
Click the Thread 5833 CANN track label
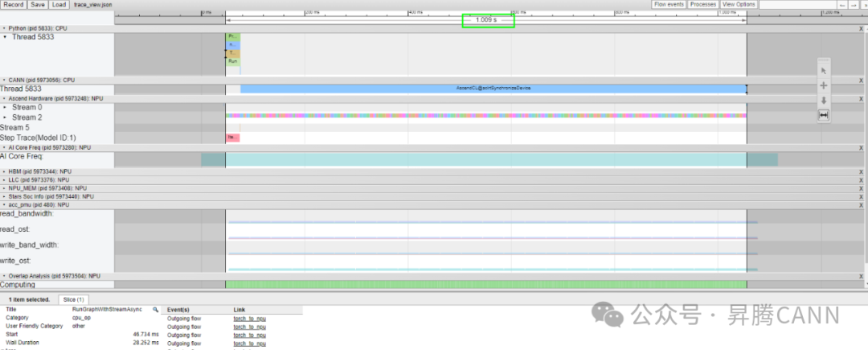pyautogui.click(x=20, y=89)
